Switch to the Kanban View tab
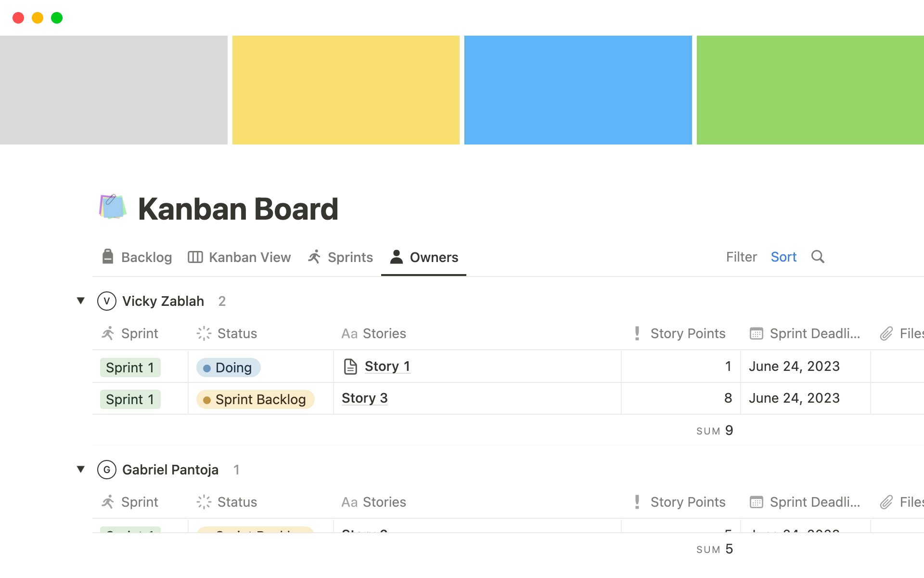 click(239, 257)
